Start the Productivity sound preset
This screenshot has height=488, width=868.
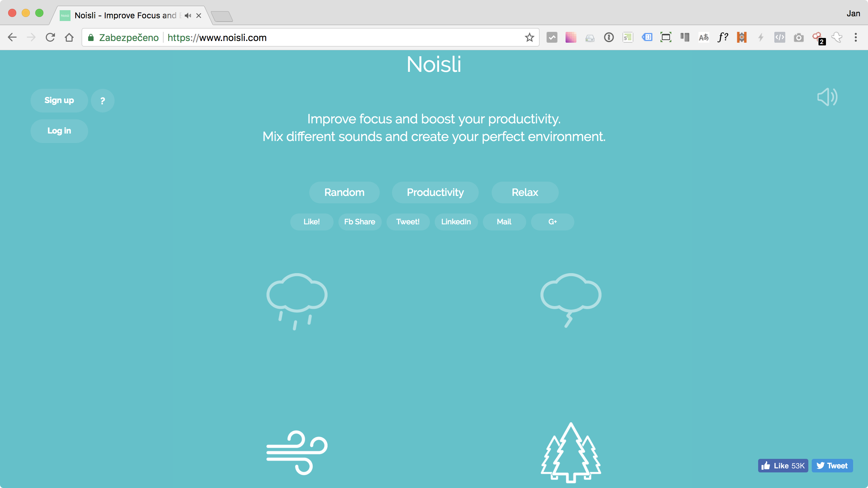435,192
